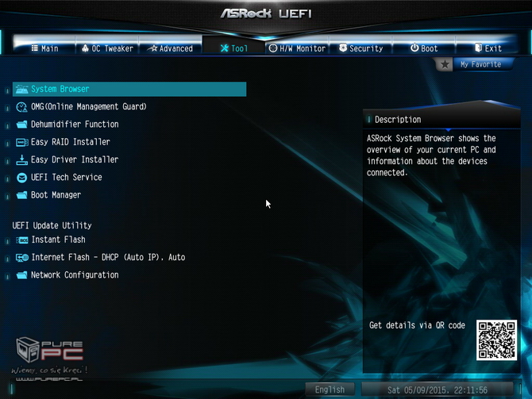Image resolution: width=532 pixels, height=399 pixels.
Task: Open System Browser entry
Action: pos(129,89)
